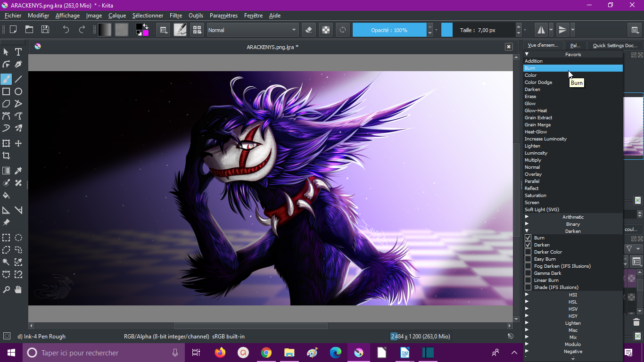Expand the Modulo blend category
The image size is (644, 362).
[527, 344]
